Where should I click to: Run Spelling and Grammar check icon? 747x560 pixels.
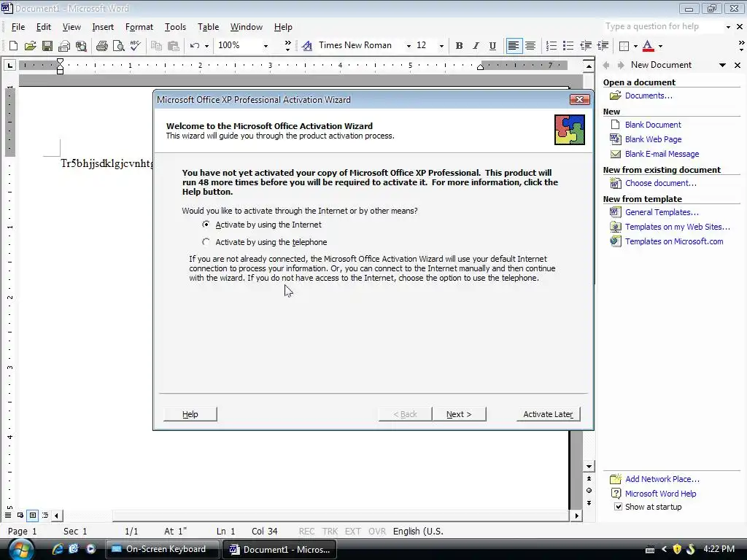(135, 46)
